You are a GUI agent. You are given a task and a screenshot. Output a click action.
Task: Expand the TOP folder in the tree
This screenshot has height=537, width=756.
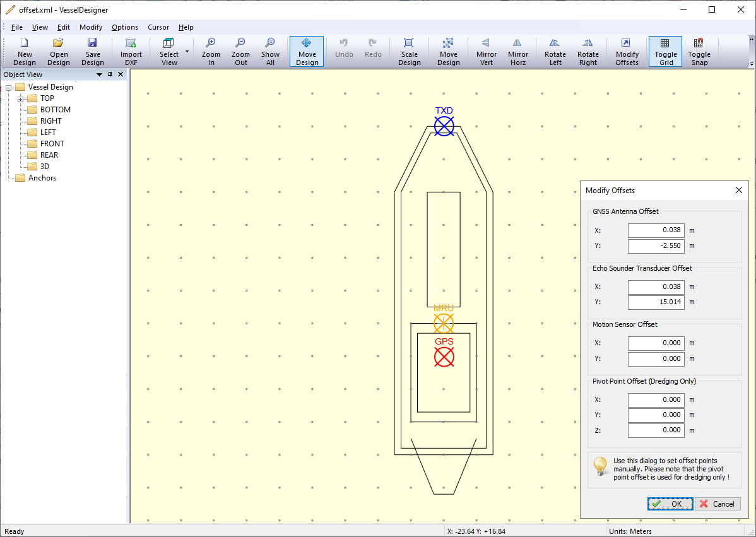(21, 98)
